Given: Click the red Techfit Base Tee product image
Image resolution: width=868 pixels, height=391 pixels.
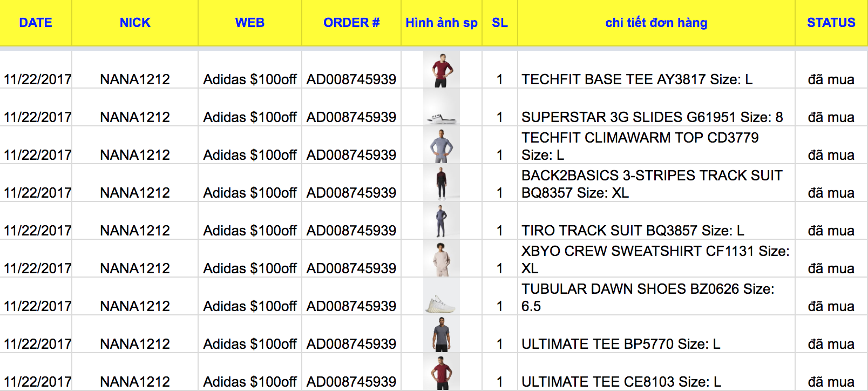Looking at the screenshot, I should tap(442, 70).
